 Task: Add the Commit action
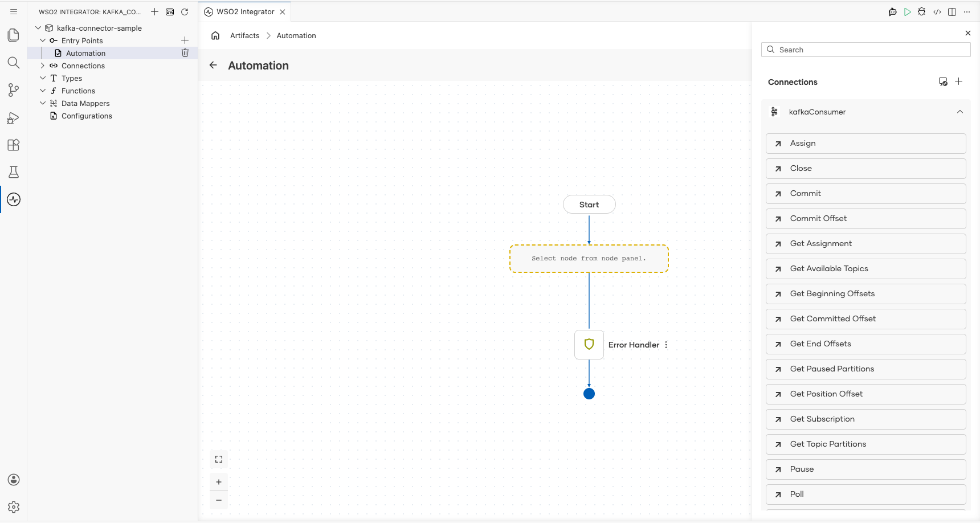[865, 194]
